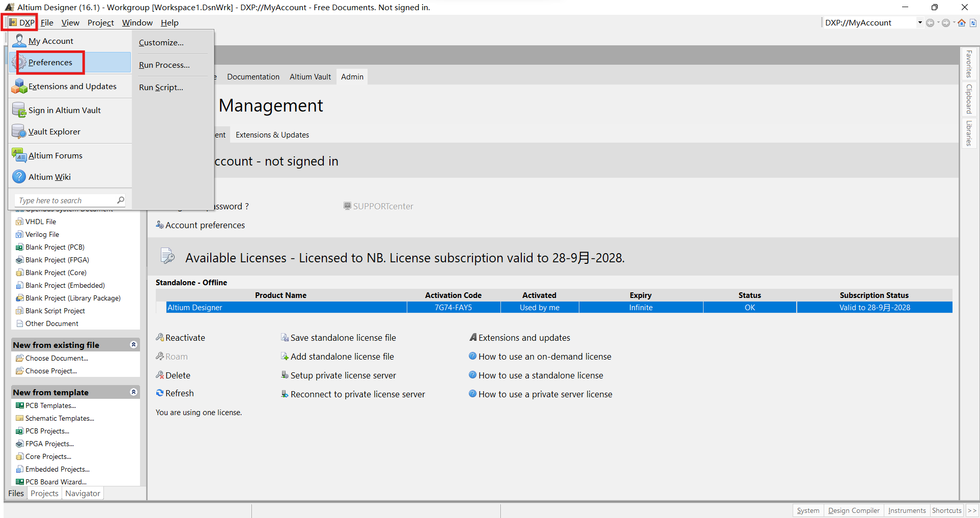Click Reconnect to private license server
This screenshot has height=518, width=980.
[353, 394]
